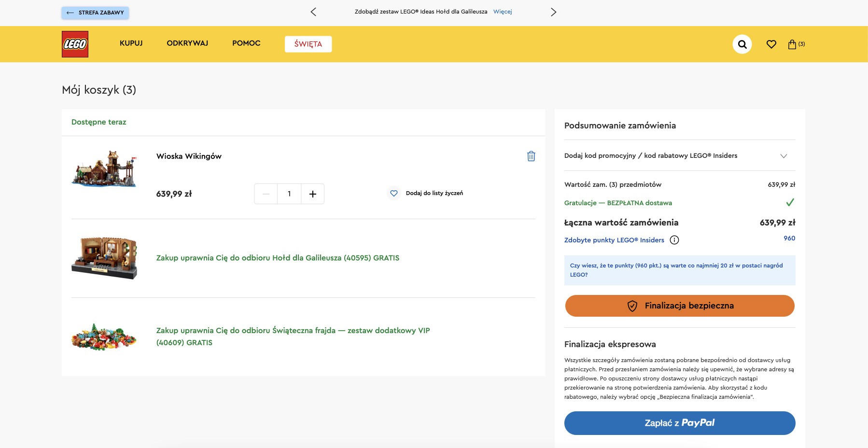The width and height of the screenshot is (868, 448).
Task: Click Hołd dla Galileusza gift thumbnail
Action: tap(104, 258)
